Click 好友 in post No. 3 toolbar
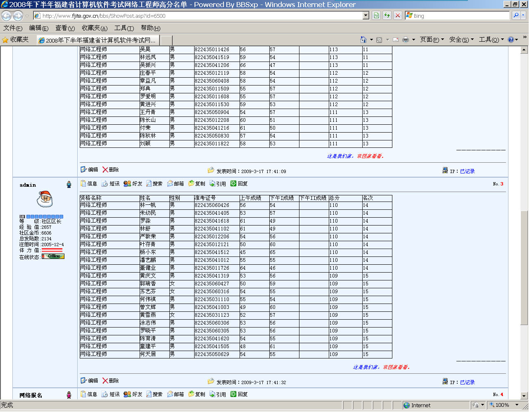 coord(133,184)
